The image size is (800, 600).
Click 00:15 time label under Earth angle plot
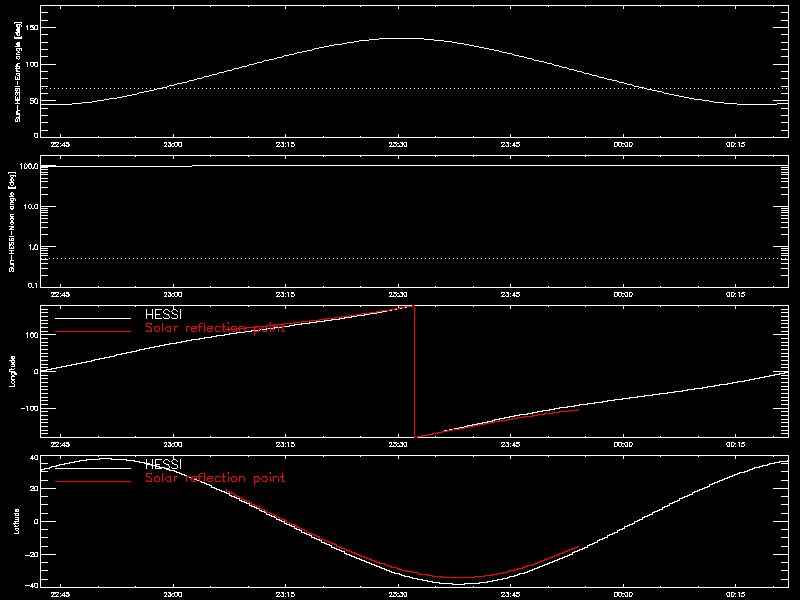[736, 144]
